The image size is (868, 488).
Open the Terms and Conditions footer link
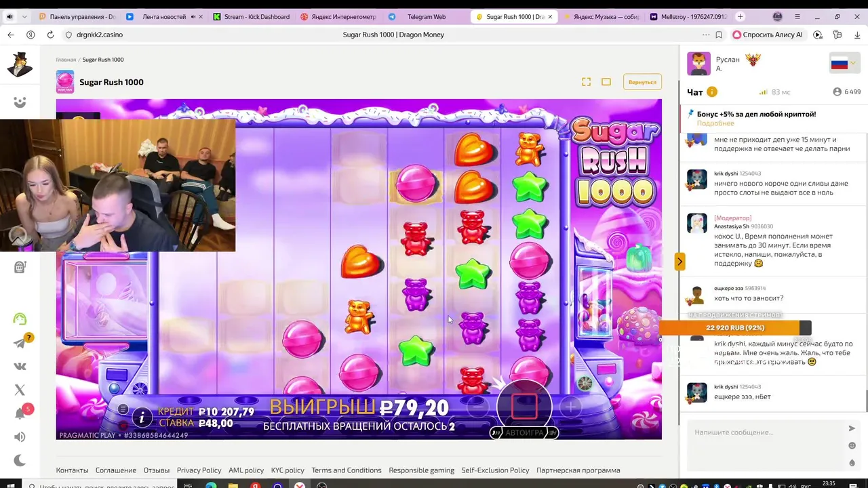[x=347, y=470]
